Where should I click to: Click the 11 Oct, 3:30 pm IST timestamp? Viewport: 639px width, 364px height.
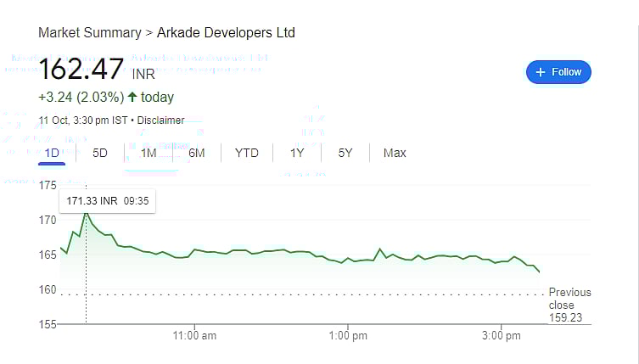83,120
